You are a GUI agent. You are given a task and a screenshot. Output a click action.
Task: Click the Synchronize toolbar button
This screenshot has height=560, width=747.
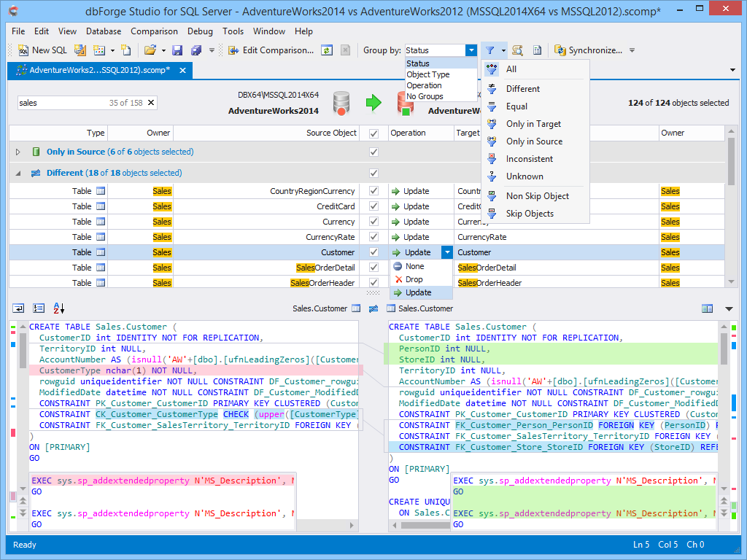[x=586, y=50]
